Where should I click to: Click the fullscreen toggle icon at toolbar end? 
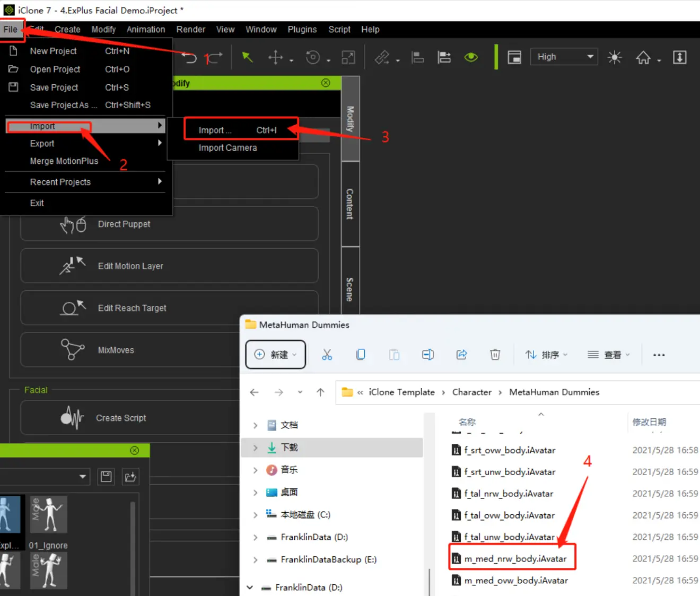click(680, 57)
